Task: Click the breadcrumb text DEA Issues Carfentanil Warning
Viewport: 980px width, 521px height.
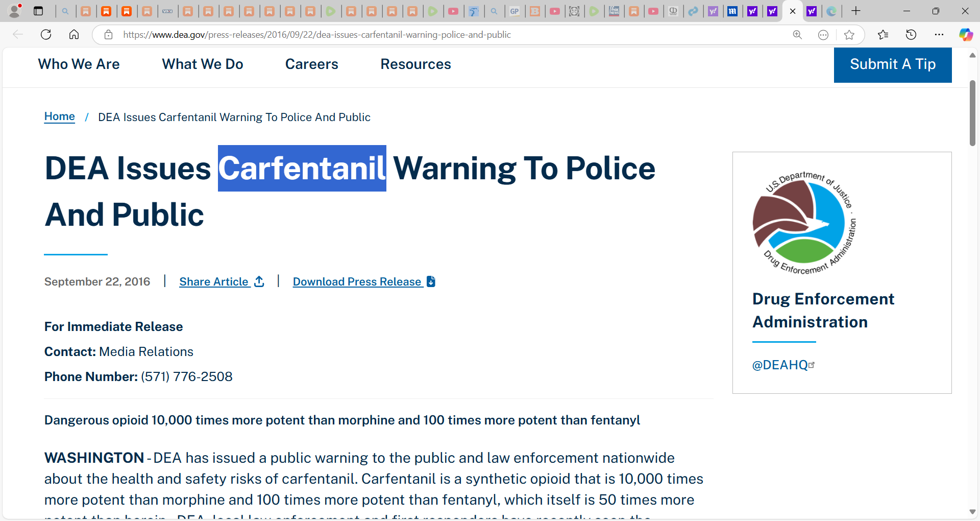Action: tap(234, 117)
